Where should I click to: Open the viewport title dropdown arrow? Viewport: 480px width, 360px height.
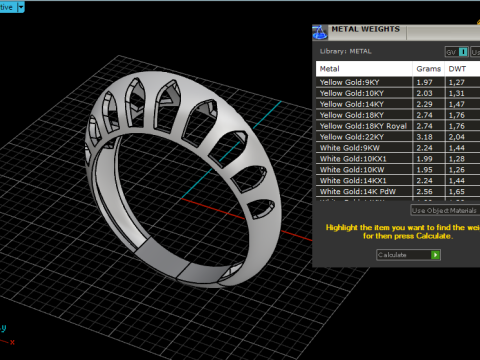(21, 7)
